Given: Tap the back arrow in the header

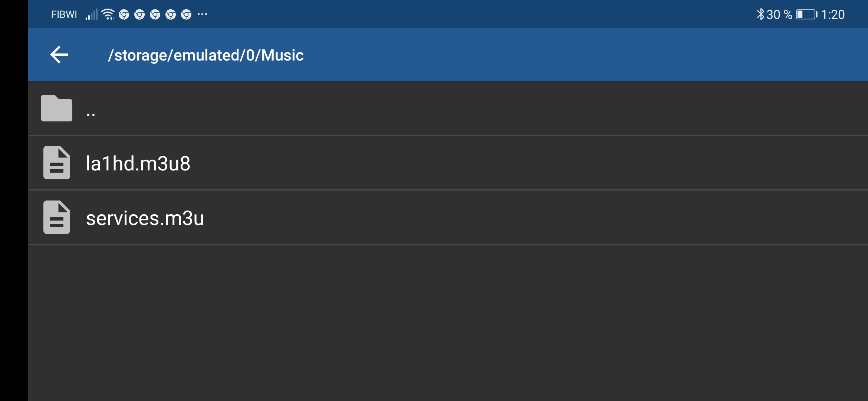Looking at the screenshot, I should pyautogui.click(x=59, y=55).
